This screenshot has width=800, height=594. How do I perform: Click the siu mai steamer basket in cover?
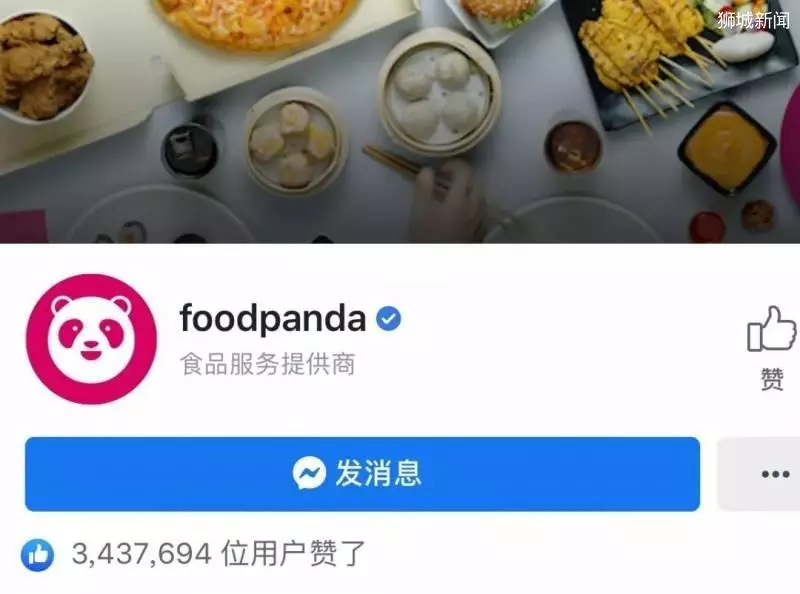point(294,141)
